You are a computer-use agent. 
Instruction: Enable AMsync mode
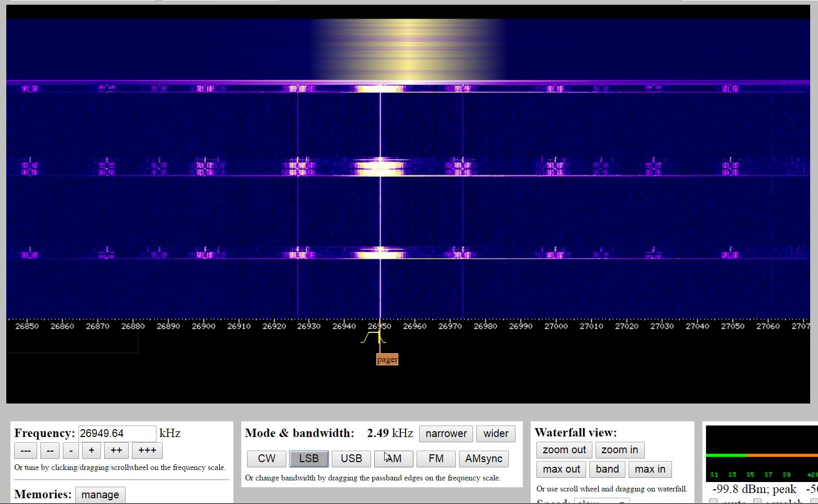[484, 458]
